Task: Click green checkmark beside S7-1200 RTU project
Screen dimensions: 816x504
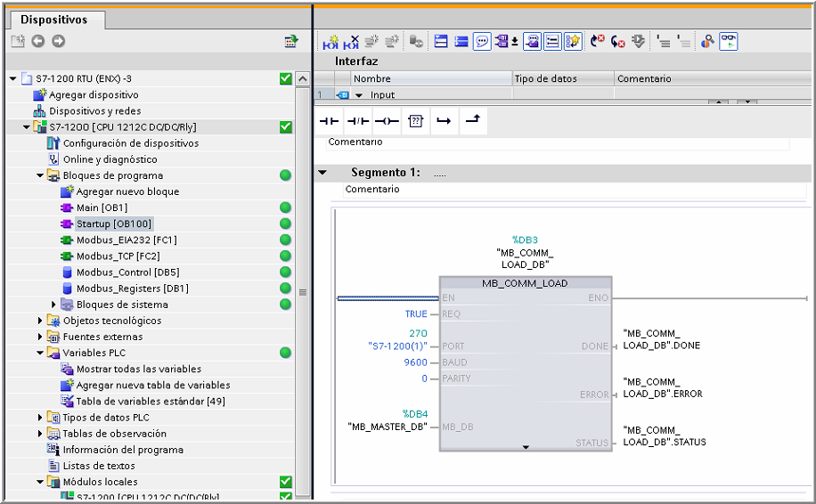Action: click(x=285, y=79)
